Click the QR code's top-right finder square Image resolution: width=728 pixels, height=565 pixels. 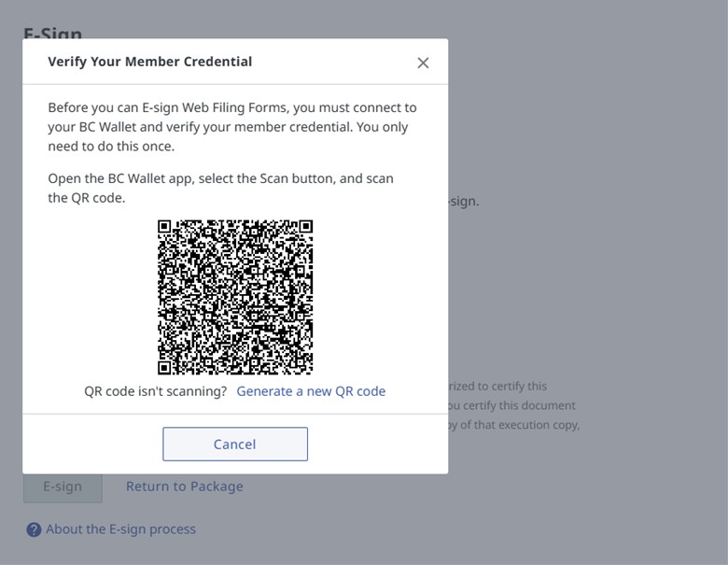coord(303,229)
